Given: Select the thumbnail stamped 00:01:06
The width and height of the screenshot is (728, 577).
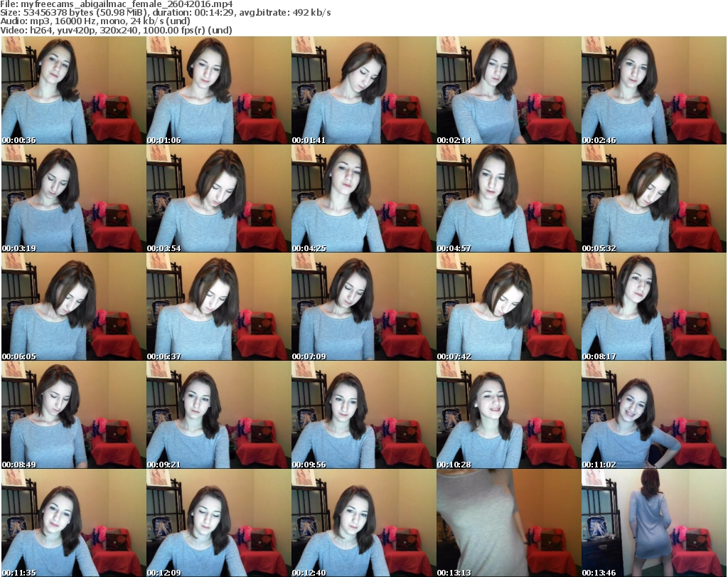Looking at the screenshot, I should click(219, 90).
